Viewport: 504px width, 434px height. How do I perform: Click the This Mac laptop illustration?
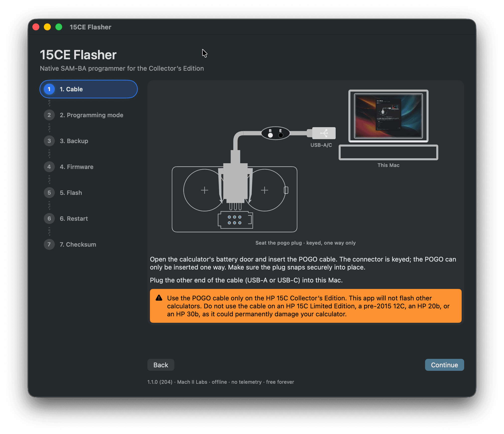388,125
